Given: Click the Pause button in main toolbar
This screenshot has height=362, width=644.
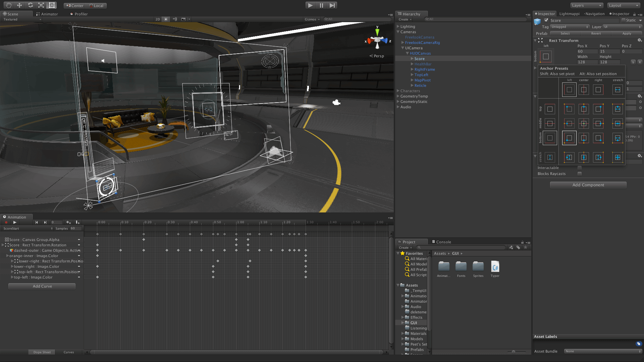Looking at the screenshot, I should (x=321, y=5).
